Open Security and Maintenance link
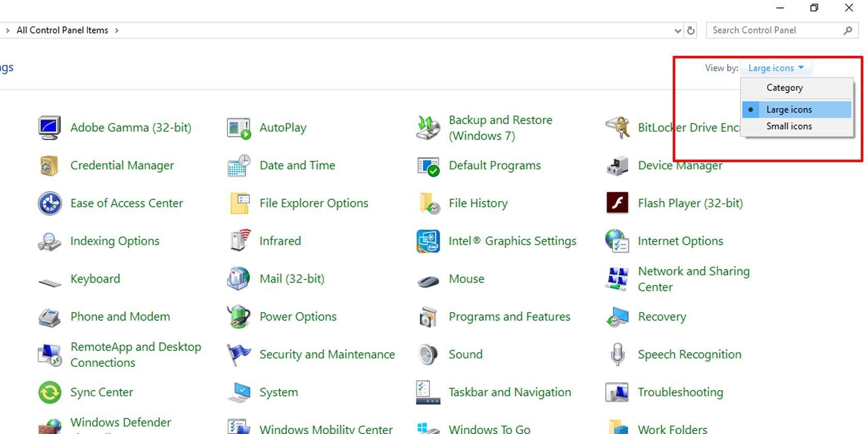The image size is (868, 434). pos(327,354)
